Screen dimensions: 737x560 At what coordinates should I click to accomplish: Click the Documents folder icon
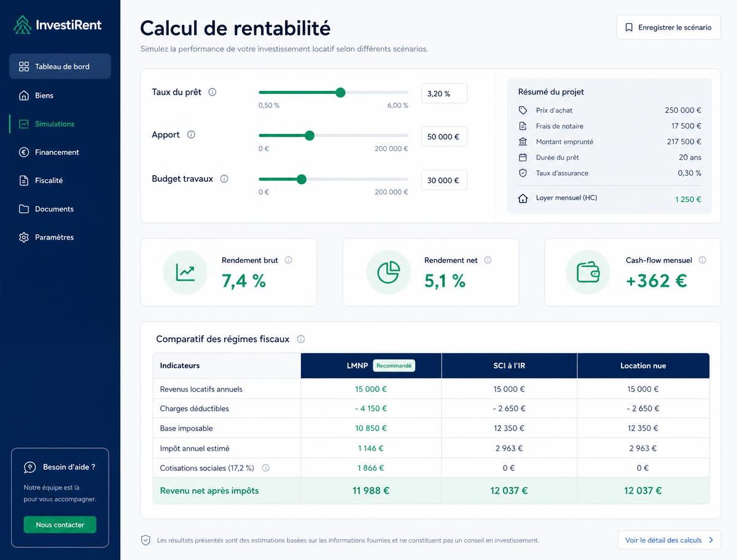pyautogui.click(x=24, y=209)
